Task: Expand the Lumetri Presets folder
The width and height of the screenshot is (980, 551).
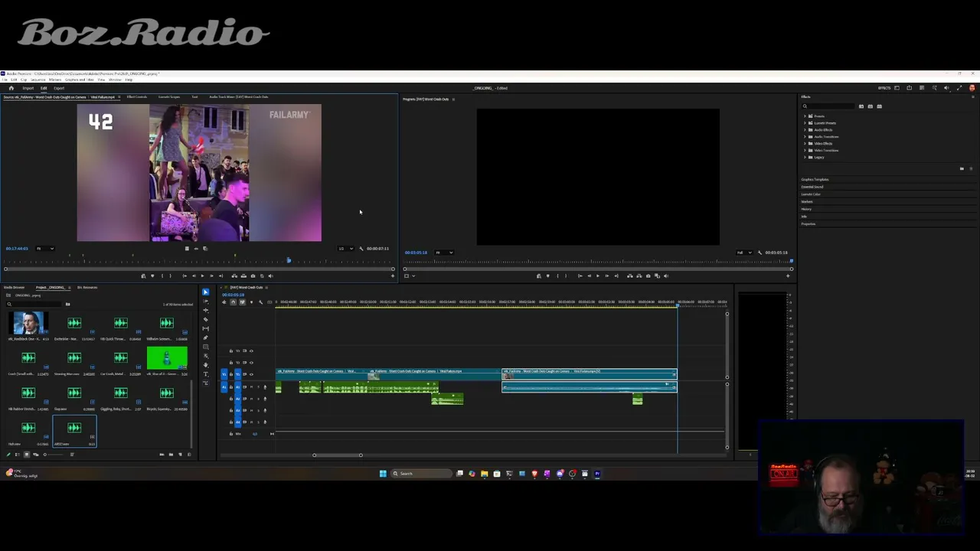Action: point(805,123)
